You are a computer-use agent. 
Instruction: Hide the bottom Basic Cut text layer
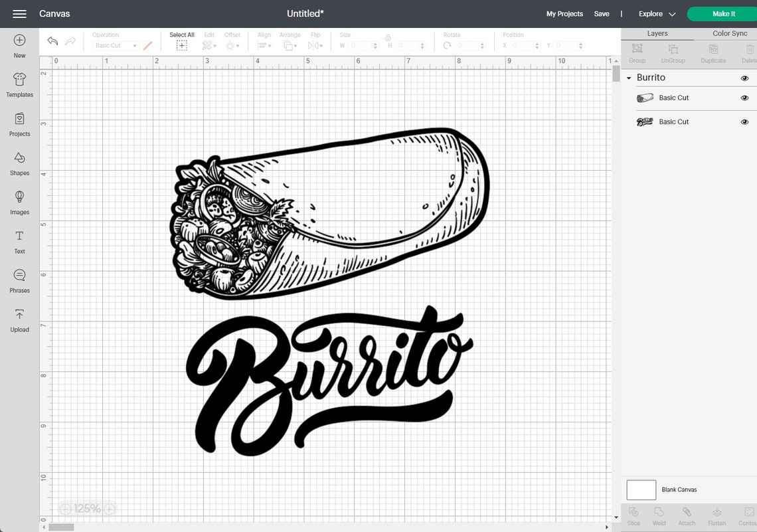744,122
